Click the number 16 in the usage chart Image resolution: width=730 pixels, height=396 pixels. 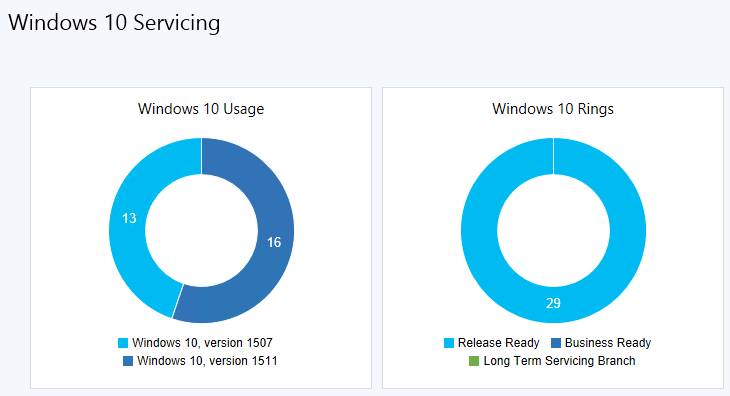274,242
